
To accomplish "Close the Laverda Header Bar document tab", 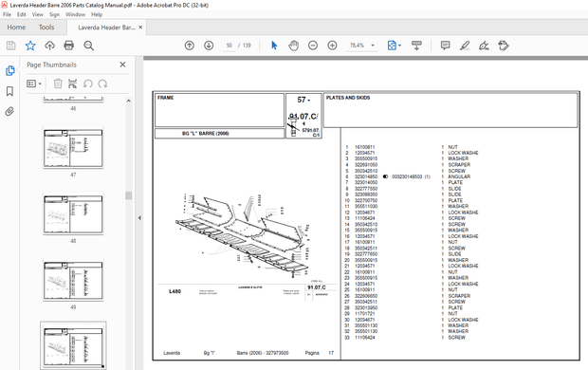I will point(140,27).
